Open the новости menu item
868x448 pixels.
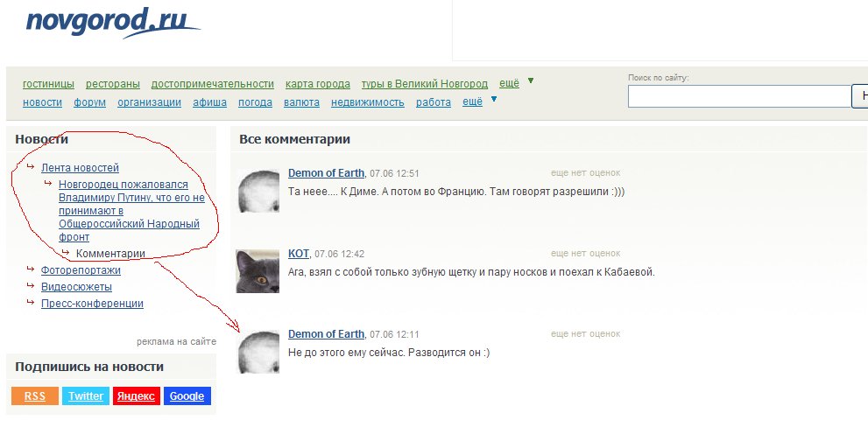pos(43,102)
